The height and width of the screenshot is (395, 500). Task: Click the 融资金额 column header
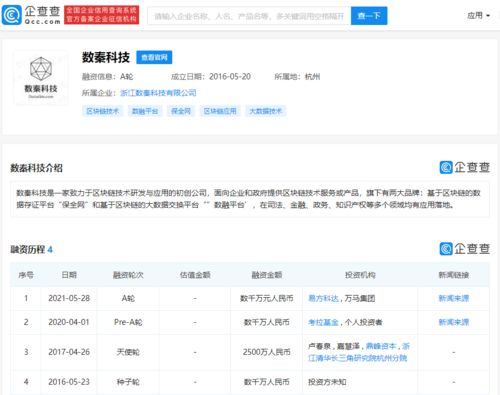[x=266, y=275]
